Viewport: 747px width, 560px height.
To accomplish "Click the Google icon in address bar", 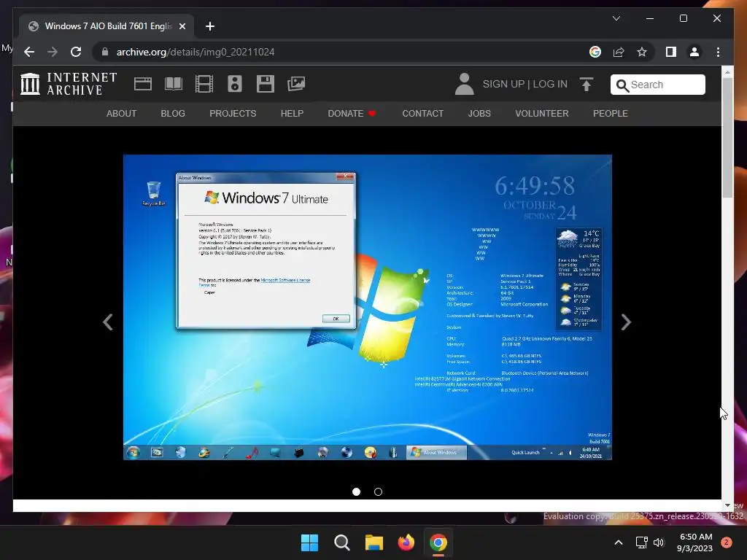I will [595, 52].
